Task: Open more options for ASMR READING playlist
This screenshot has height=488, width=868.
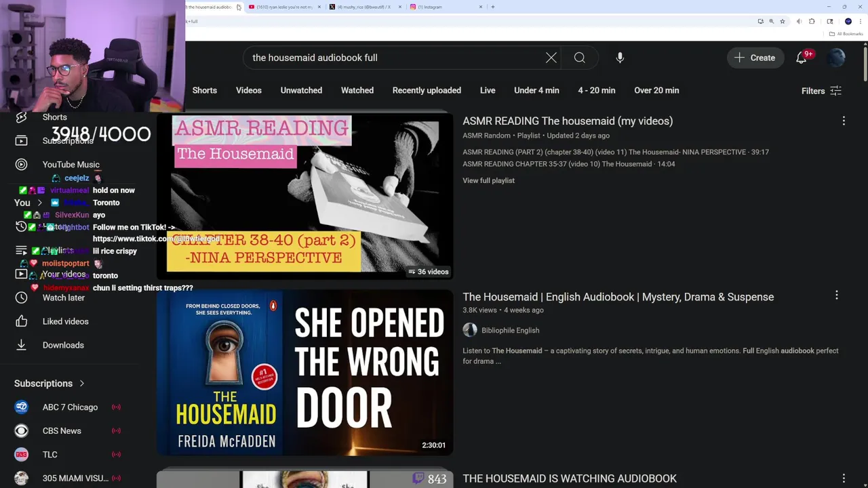Action: coord(844,121)
